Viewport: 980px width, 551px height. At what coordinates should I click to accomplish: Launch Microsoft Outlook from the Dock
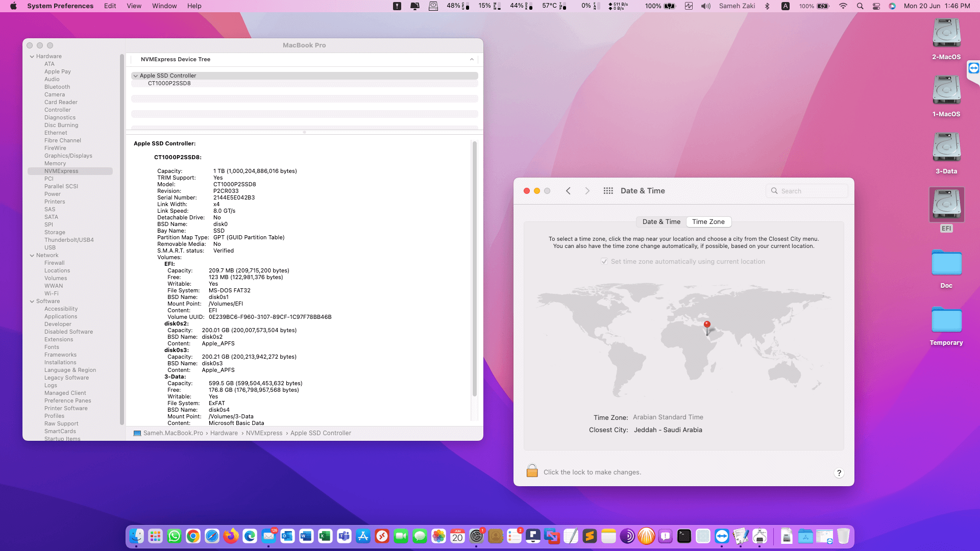point(287,536)
